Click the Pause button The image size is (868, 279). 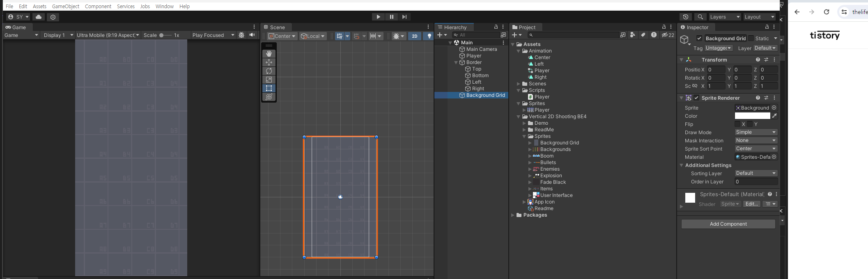click(x=392, y=17)
